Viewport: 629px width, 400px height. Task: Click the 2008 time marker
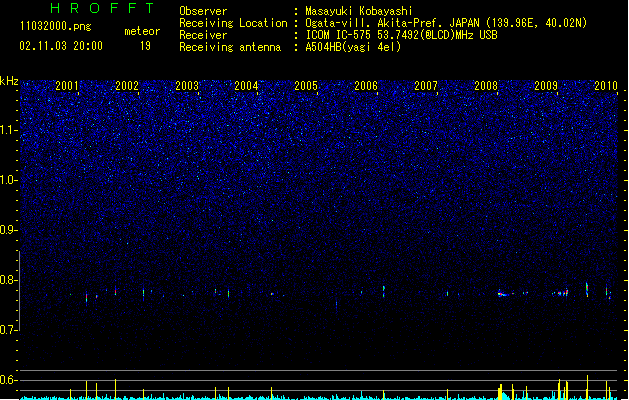coord(486,85)
